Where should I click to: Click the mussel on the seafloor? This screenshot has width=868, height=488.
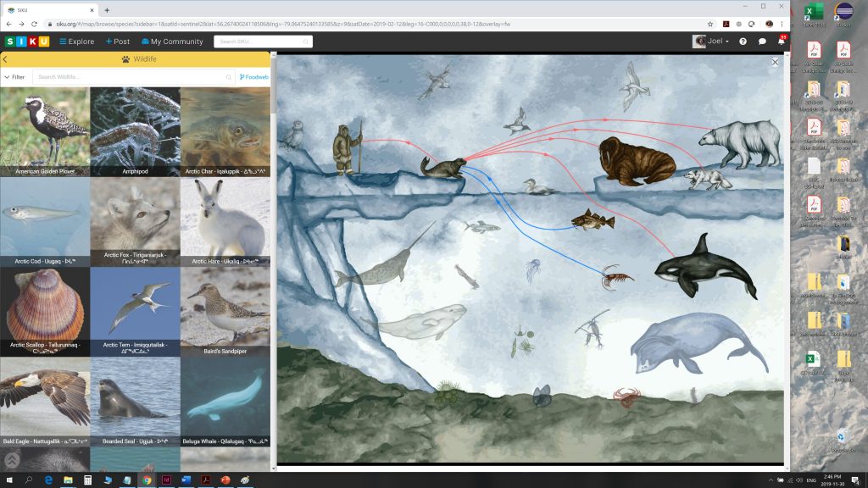(x=542, y=396)
